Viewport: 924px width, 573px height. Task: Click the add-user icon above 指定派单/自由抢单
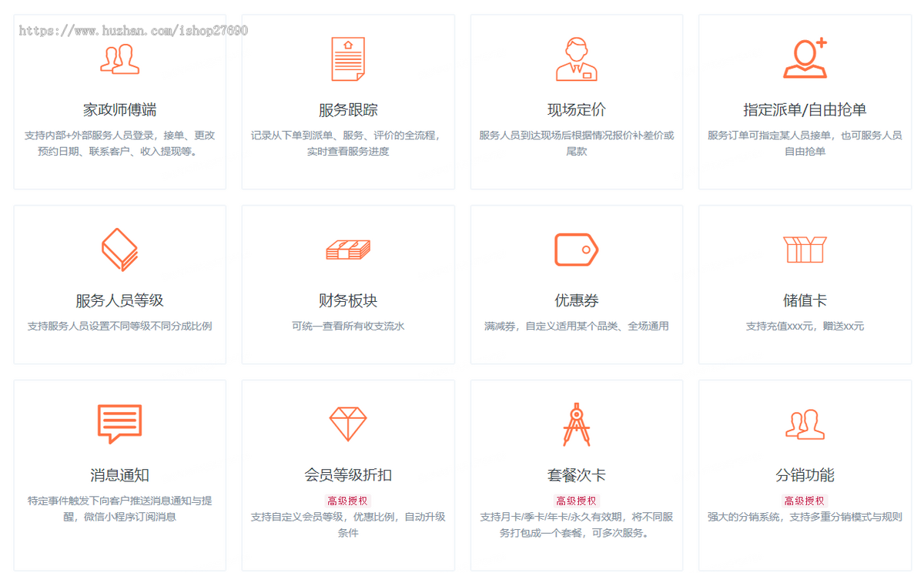(x=805, y=58)
